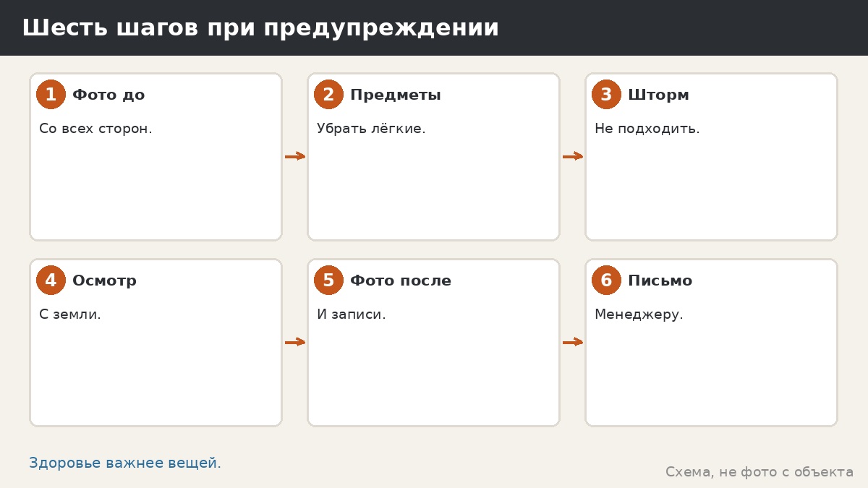Click the text 'Со всех сторон.'

[x=95, y=129]
